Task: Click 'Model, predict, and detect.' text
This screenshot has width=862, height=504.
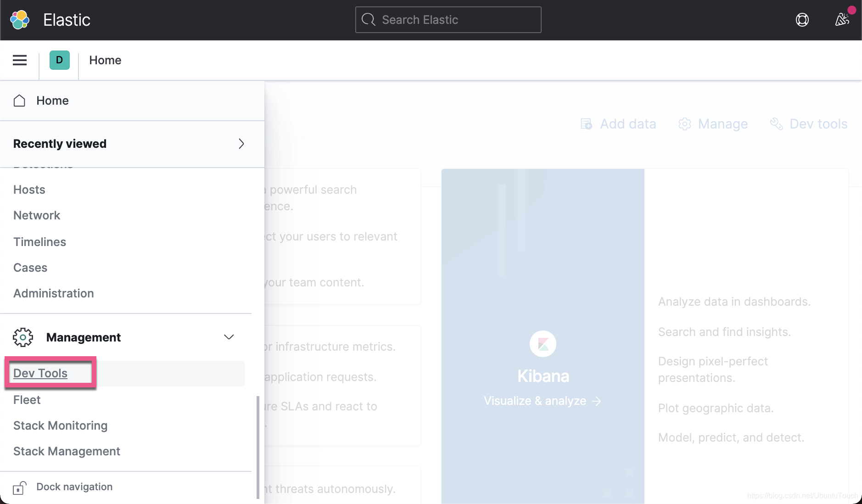Action: [731, 437]
